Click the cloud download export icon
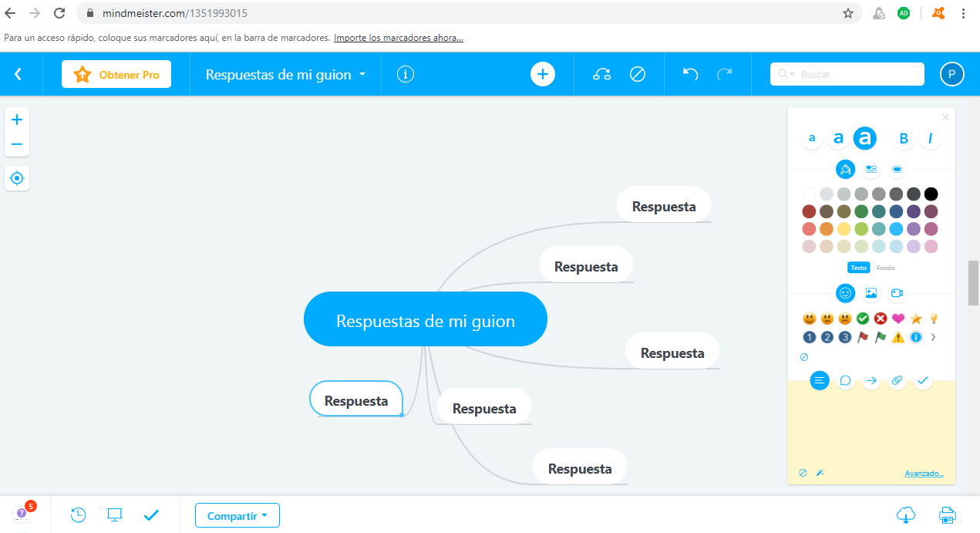The image size is (980, 533). pyautogui.click(x=907, y=514)
